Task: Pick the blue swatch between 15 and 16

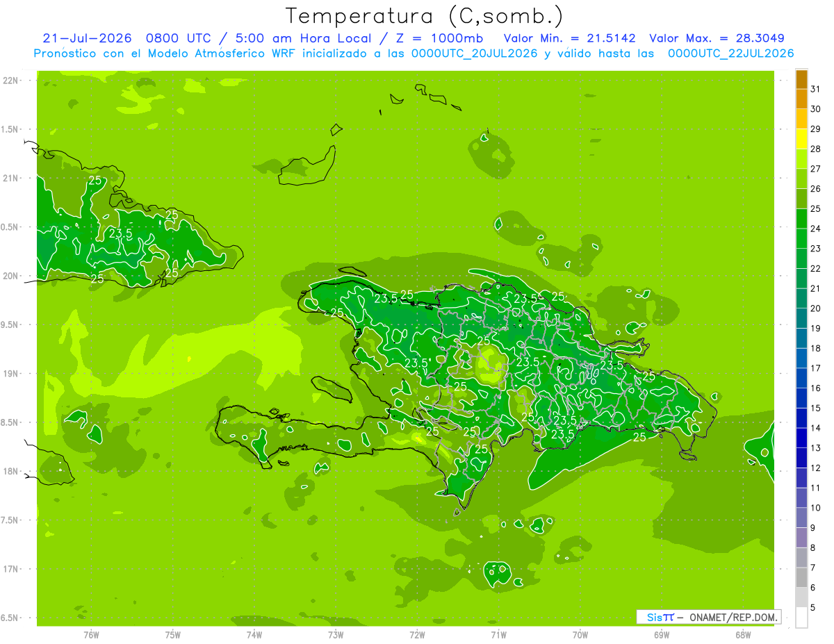Action: 801,398
